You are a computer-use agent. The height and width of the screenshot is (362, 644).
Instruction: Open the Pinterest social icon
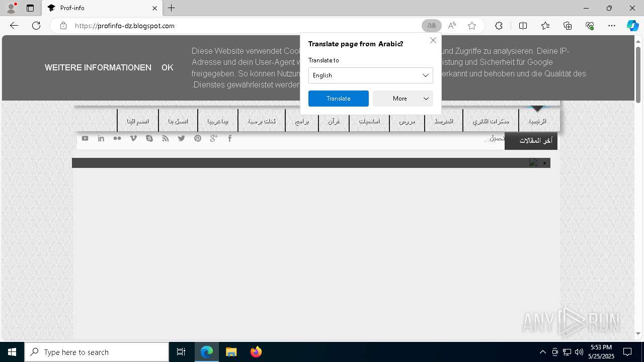[198, 138]
